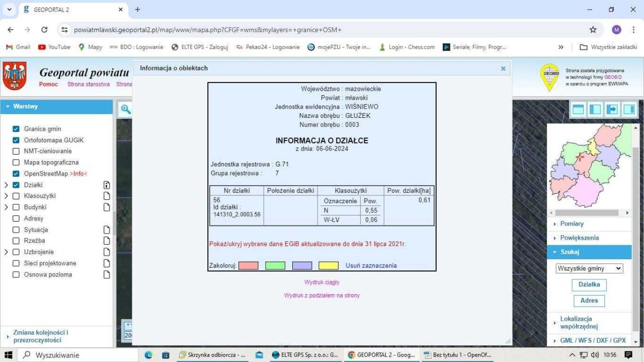Open the Budynki layer document icon

click(x=106, y=207)
